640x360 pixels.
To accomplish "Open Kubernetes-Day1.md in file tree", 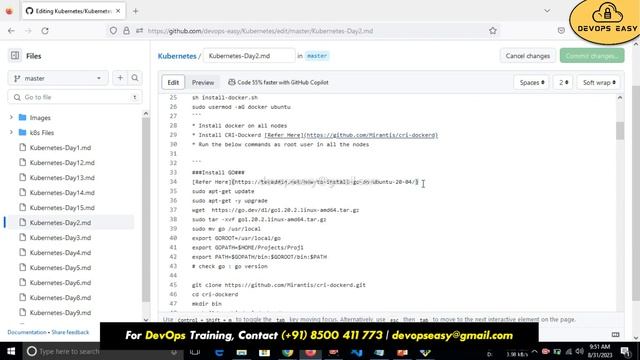I will click(60, 148).
